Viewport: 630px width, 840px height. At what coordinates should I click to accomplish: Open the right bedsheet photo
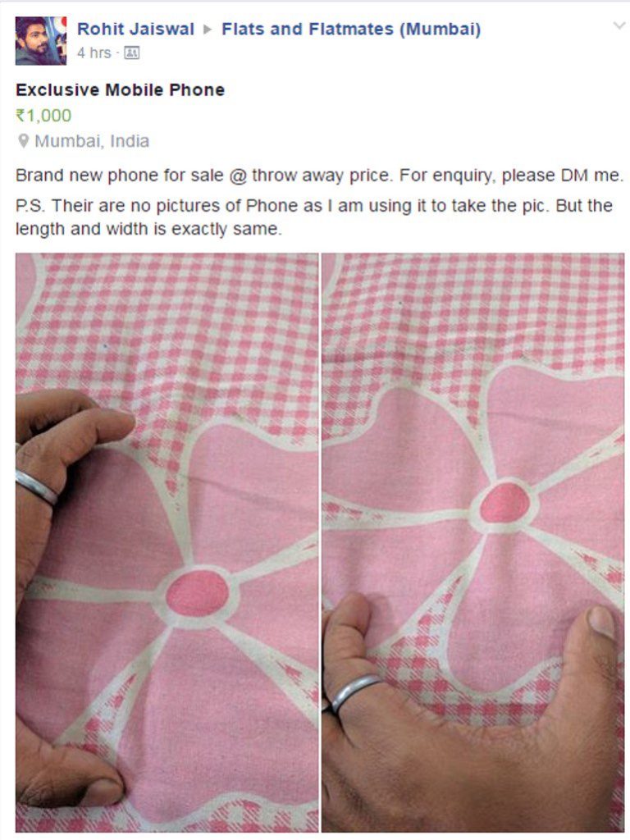coord(473,543)
